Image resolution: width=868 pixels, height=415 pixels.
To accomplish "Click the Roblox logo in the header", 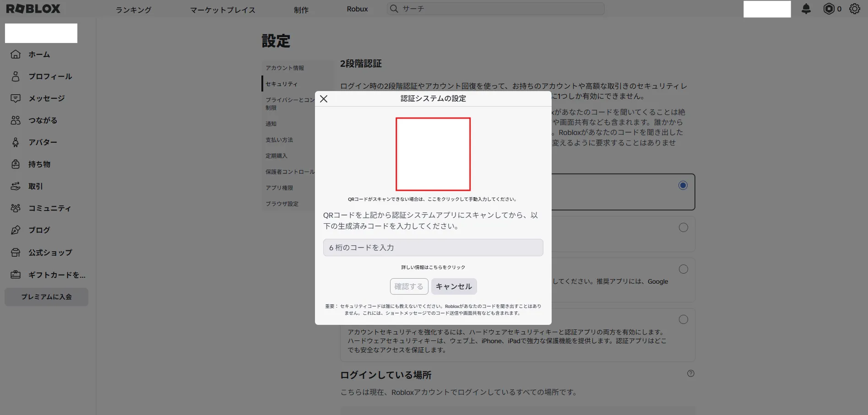I will 33,9.
